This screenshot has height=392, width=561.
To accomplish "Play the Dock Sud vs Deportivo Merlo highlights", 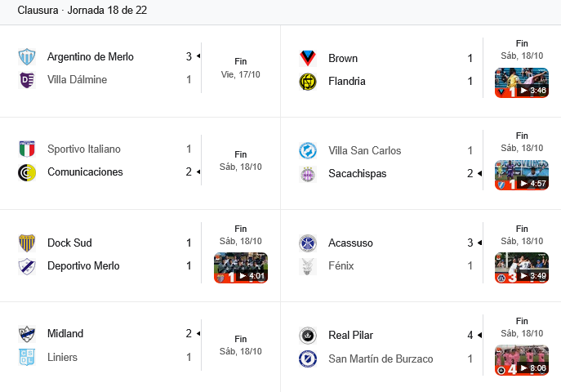I will coord(240,268).
